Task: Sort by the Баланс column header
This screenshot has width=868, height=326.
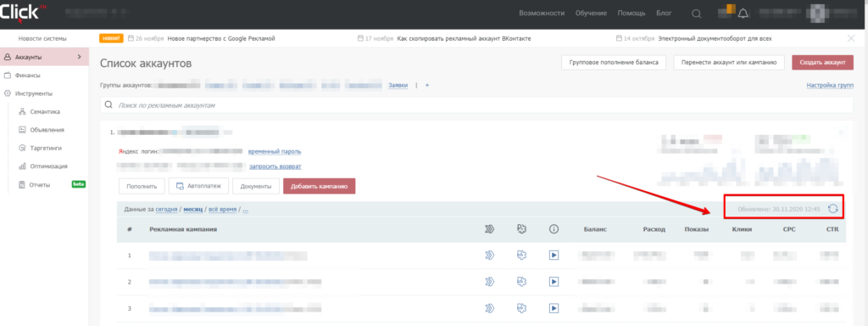Action: pyautogui.click(x=594, y=229)
